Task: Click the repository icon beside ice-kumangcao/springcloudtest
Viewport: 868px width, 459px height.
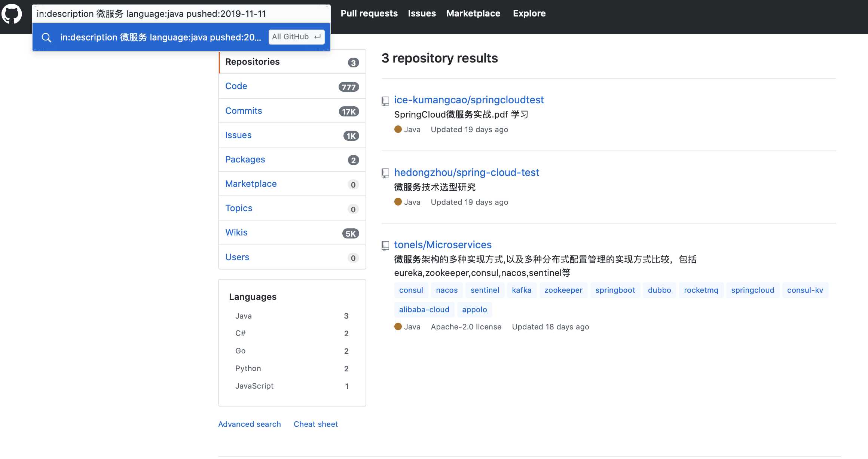Action: pyautogui.click(x=385, y=101)
